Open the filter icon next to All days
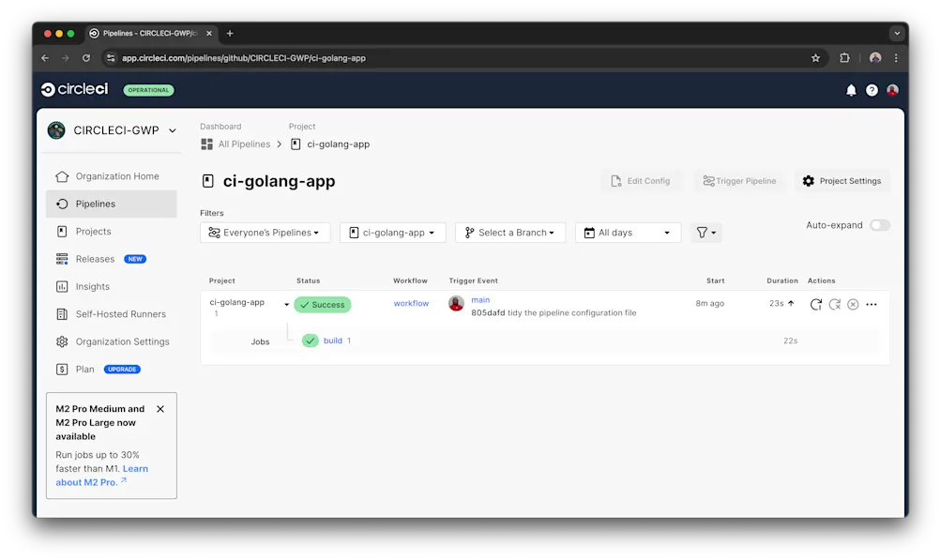The image size is (941, 560). click(706, 232)
